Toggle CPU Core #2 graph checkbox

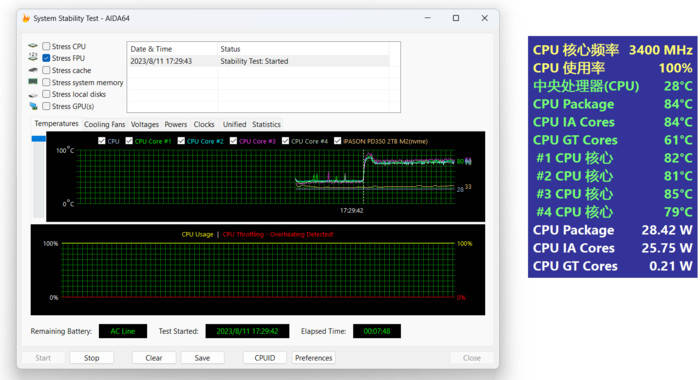181,141
